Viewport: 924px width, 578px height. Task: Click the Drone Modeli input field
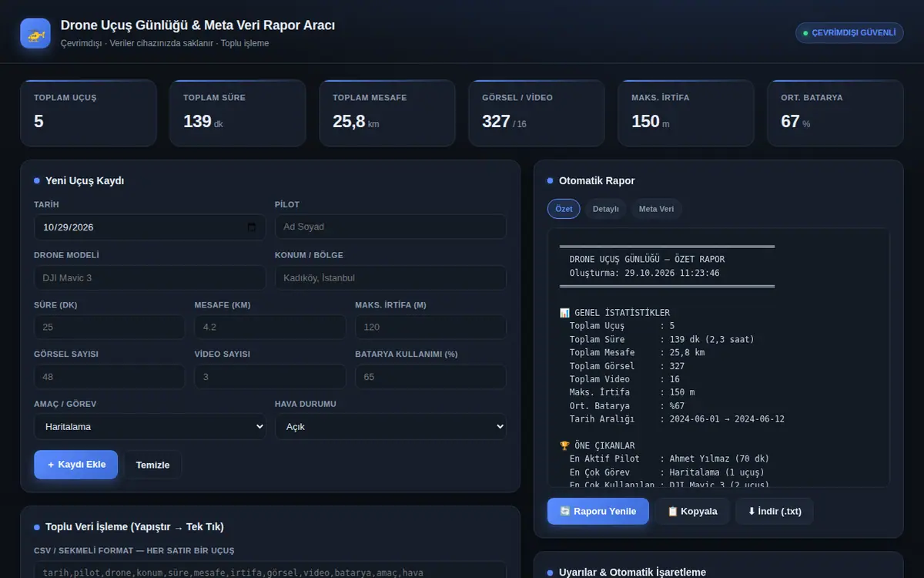[150, 277]
